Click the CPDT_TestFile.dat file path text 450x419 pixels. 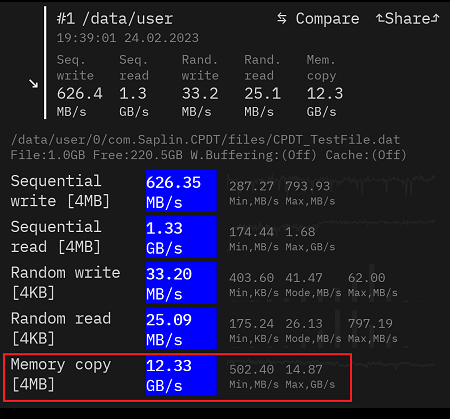tap(205, 140)
